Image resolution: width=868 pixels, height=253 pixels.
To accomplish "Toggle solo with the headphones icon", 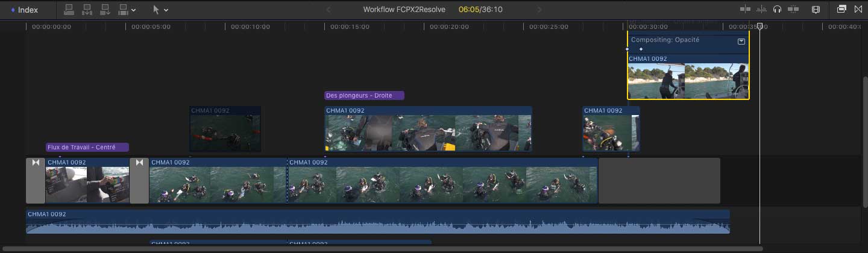I will (778, 10).
